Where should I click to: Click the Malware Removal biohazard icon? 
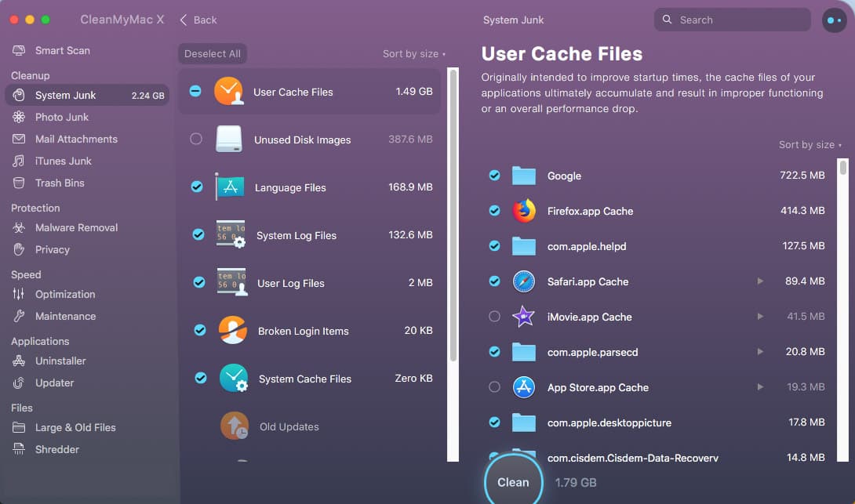[x=19, y=228]
